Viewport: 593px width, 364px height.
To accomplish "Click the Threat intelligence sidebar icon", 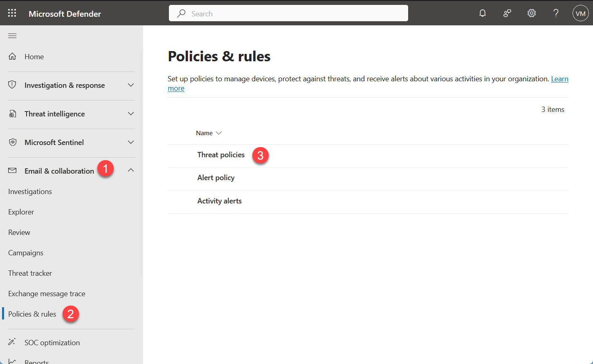I will (12, 114).
